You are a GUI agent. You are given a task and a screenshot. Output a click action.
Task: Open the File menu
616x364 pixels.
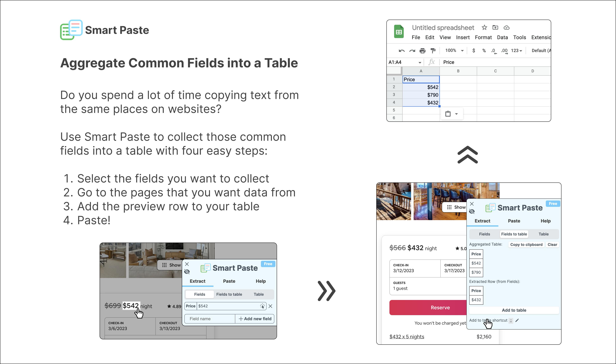(416, 37)
